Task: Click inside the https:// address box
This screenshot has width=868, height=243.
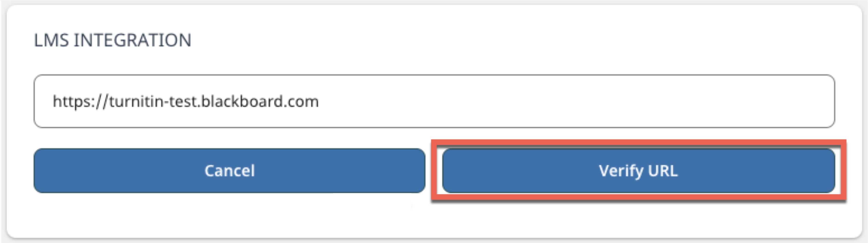Action: 434,101
